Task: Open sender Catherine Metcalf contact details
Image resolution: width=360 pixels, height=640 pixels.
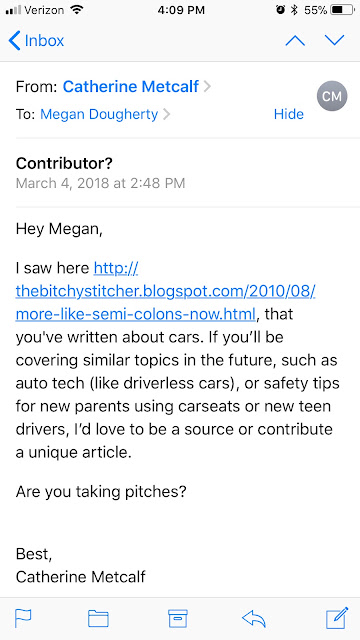Action: coord(131,87)
